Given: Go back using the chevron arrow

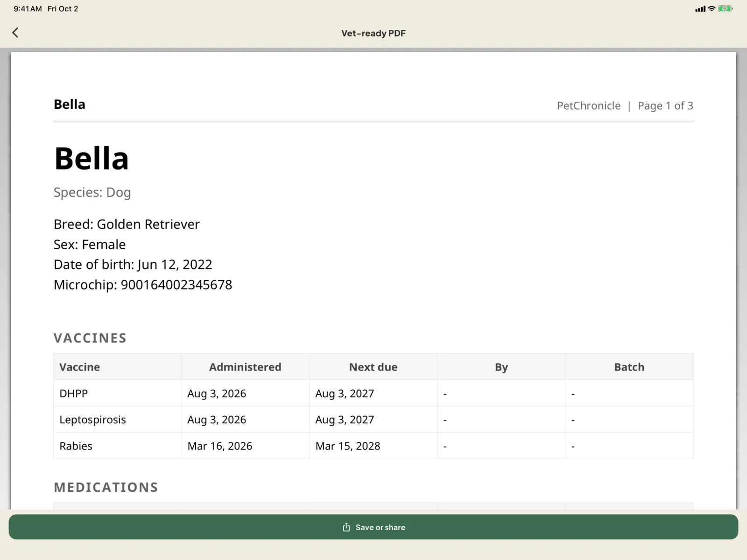Looking at the screenshot, I should (x=15, y=33).
